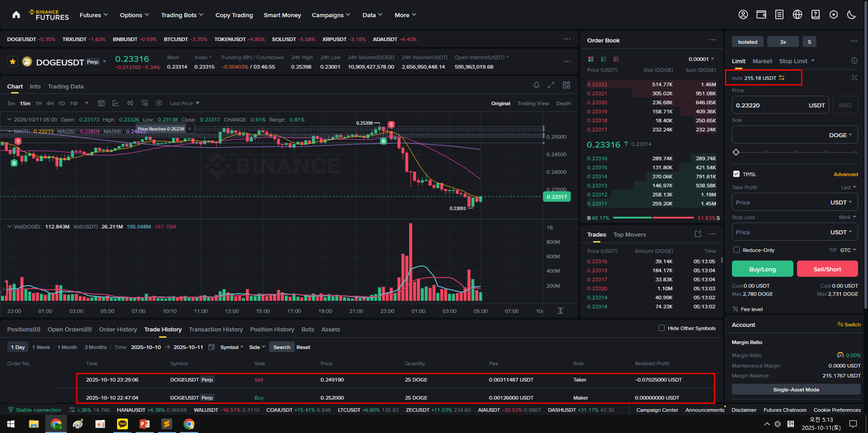Open the Last Price chart dropdown
Image resolution: width=868 pixels, height=433 pixels.
coord(185,103)
